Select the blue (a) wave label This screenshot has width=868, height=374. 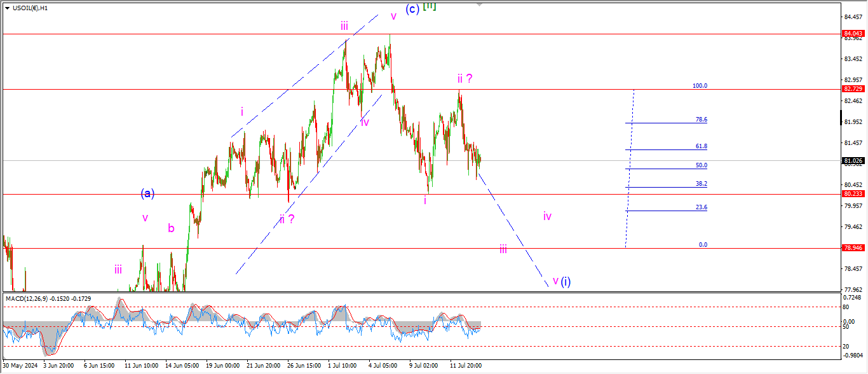click(x=147, y=193)
